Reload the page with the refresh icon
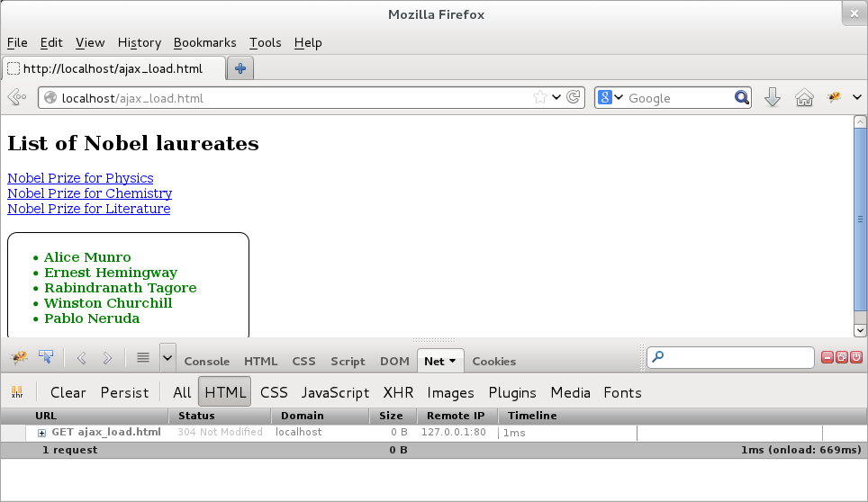This screenshot has width=868, height=502. tap(574, 98)
